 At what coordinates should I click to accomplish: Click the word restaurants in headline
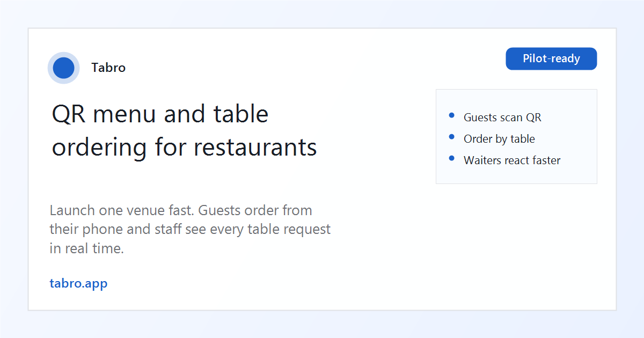[255, 148]
